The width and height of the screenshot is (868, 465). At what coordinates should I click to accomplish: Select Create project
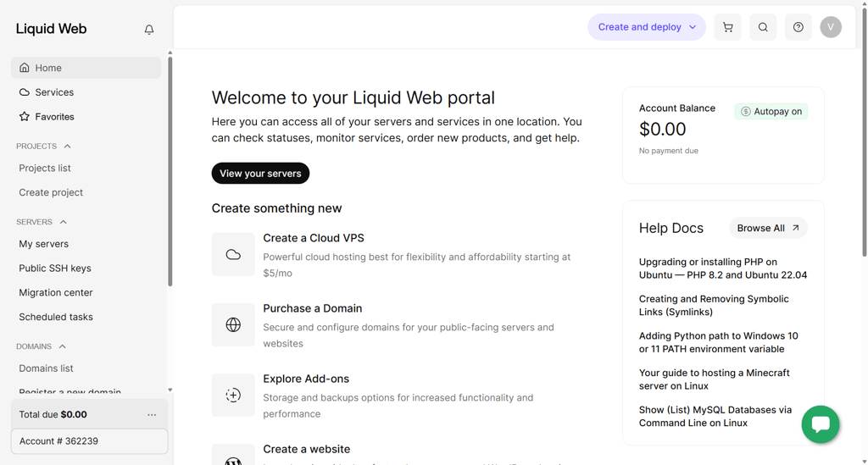51,192
